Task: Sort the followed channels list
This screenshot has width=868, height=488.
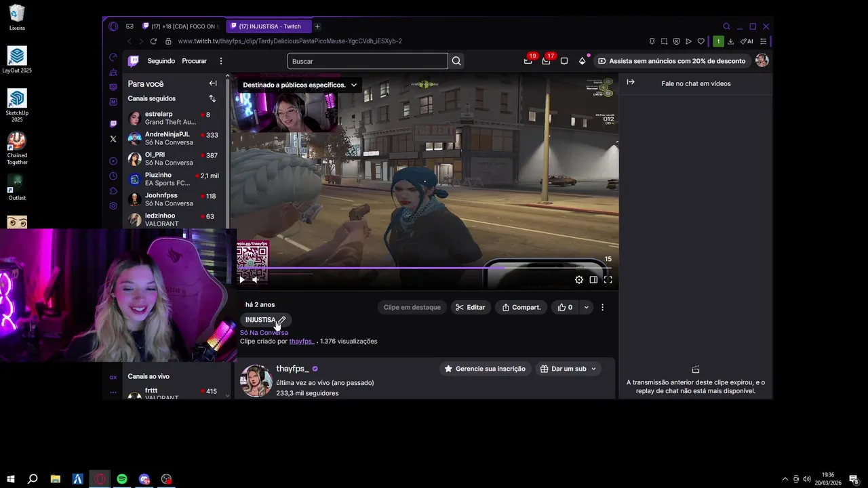Action: (x=212, y=98)
